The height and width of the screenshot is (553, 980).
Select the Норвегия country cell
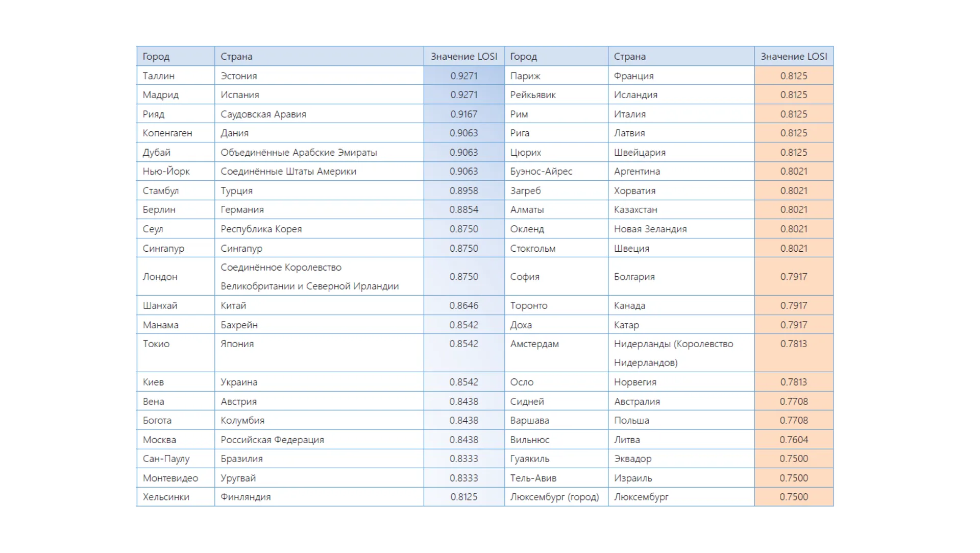[681, 382]
